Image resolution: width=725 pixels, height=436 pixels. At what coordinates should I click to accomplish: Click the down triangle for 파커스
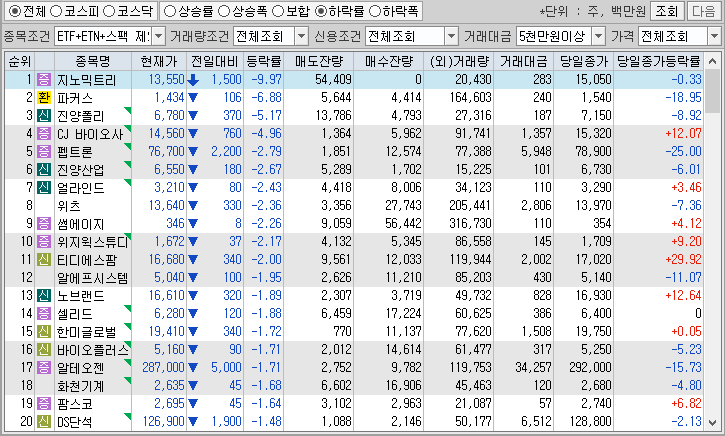point(193,98)
